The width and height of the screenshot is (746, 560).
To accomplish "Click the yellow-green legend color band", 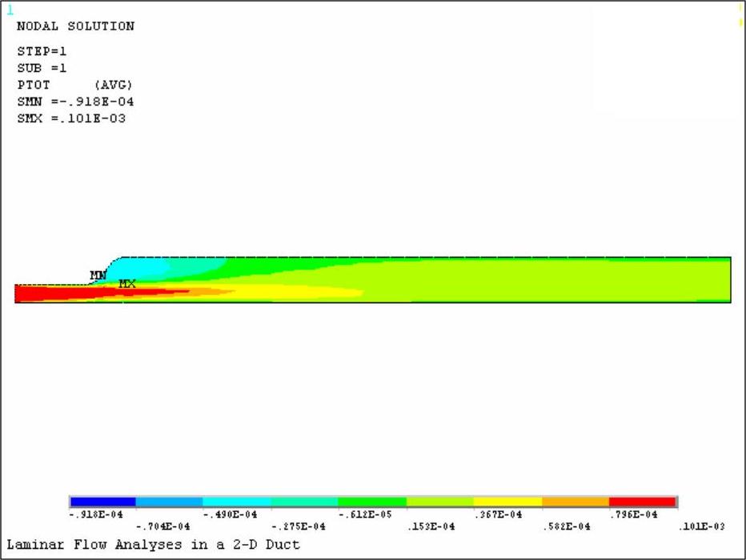I will [x=440, y=502].
